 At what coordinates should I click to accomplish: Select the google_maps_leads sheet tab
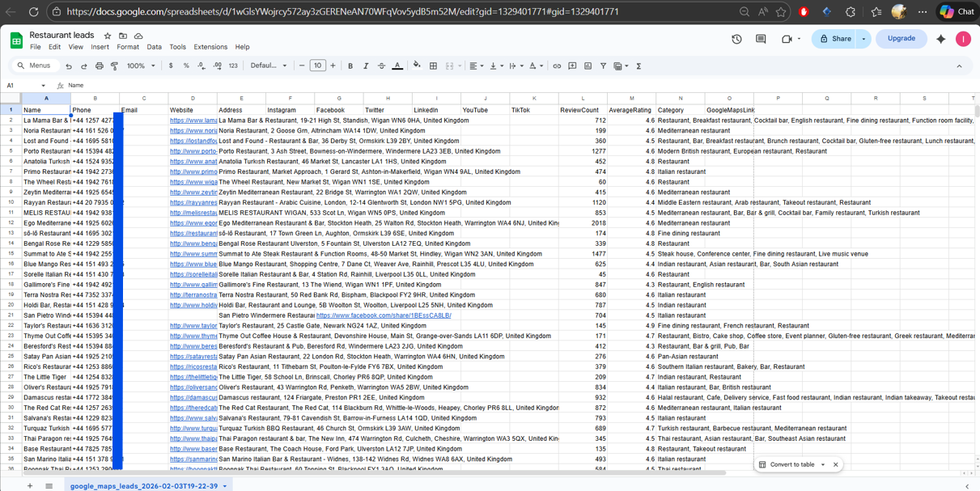coord(143,486)
